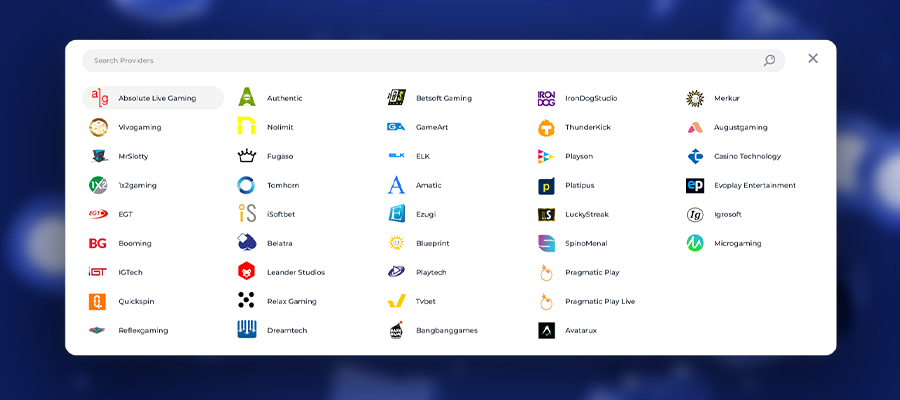Click the Betsoft Gaming logo icon
The height and width of the screenshot is (400, 900).
(397, 98)
